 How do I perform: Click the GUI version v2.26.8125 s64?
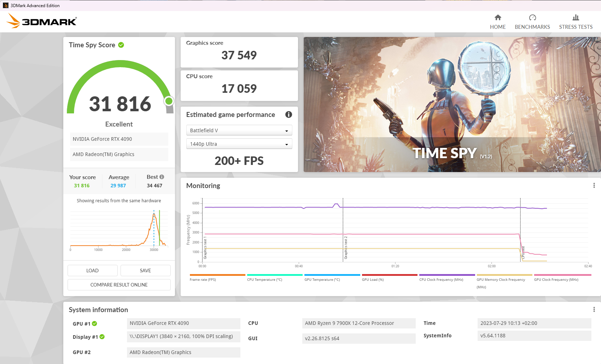[359, 338]
